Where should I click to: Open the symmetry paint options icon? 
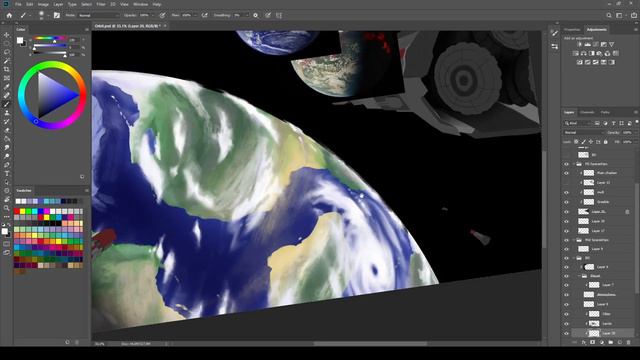coord(279,16)
